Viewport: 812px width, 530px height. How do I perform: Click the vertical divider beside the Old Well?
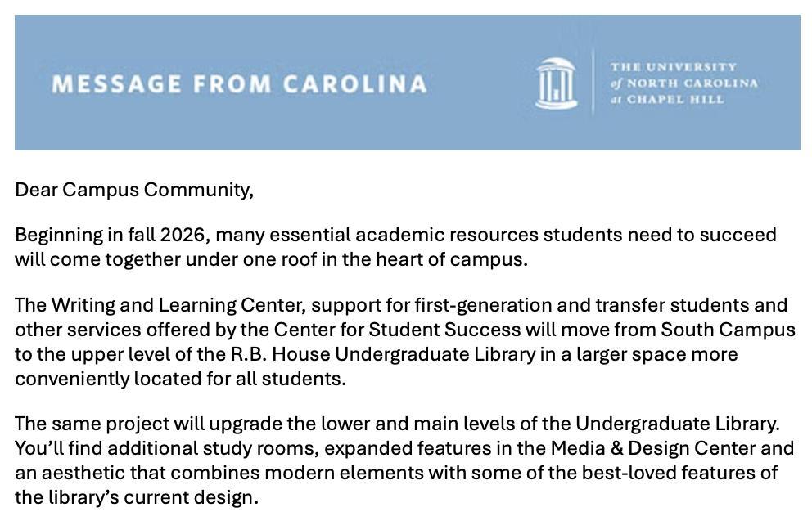click(593, 81)
